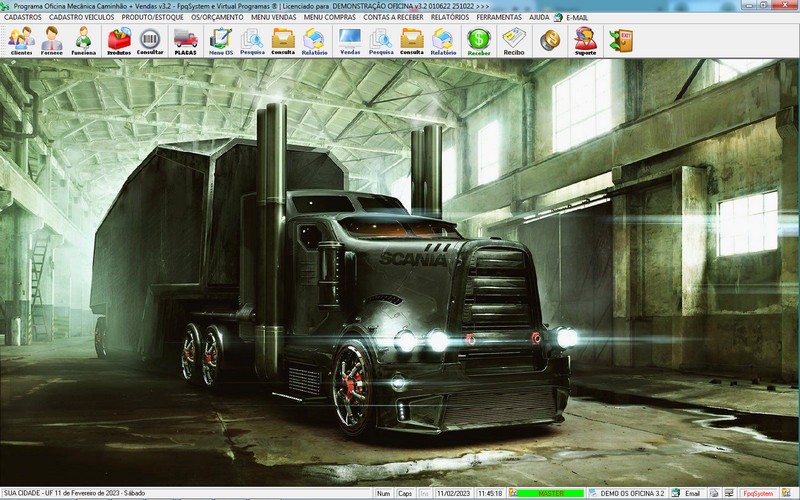This screenshot has width=800, height=500.
Task: Open the MENU COMPRAS menu
Action: [x=330, y=17]
